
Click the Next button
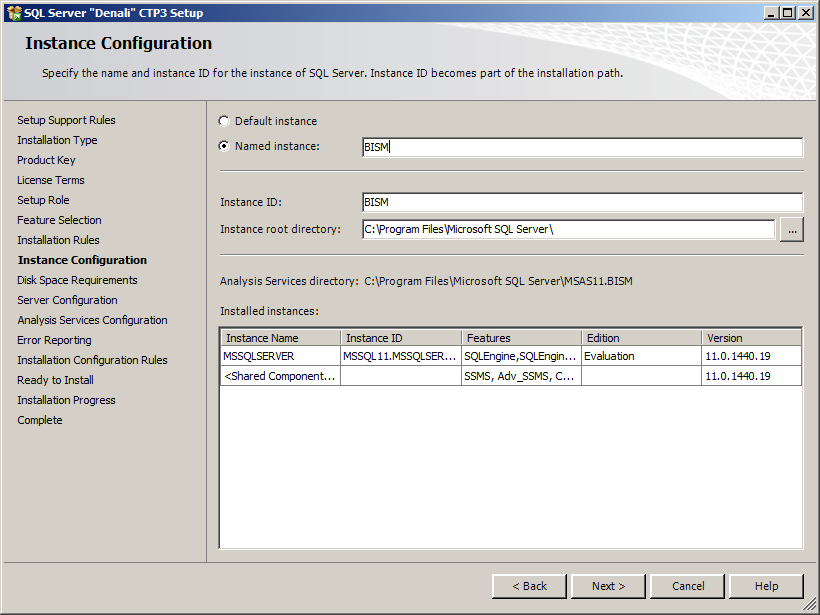[608, 586]
